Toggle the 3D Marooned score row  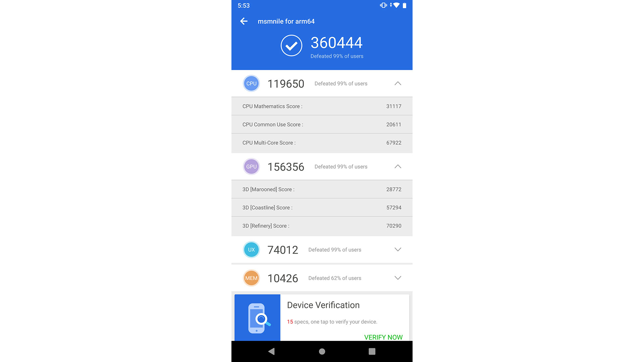point(322,189)
